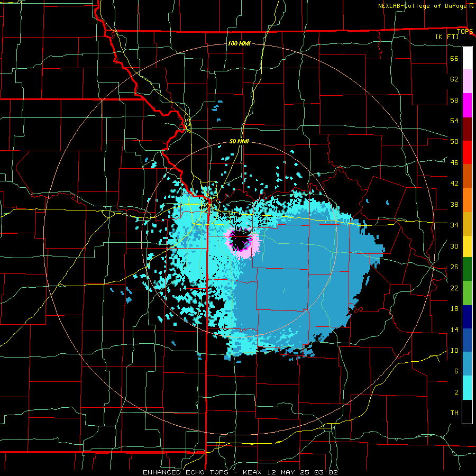Click the legend value 22
476x476 pixels.
pyautogui.click(x=454, y=288)
